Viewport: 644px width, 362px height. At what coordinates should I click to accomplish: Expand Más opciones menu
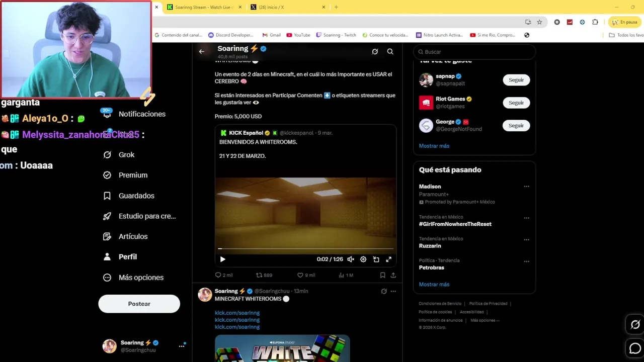tap(133, 278)
